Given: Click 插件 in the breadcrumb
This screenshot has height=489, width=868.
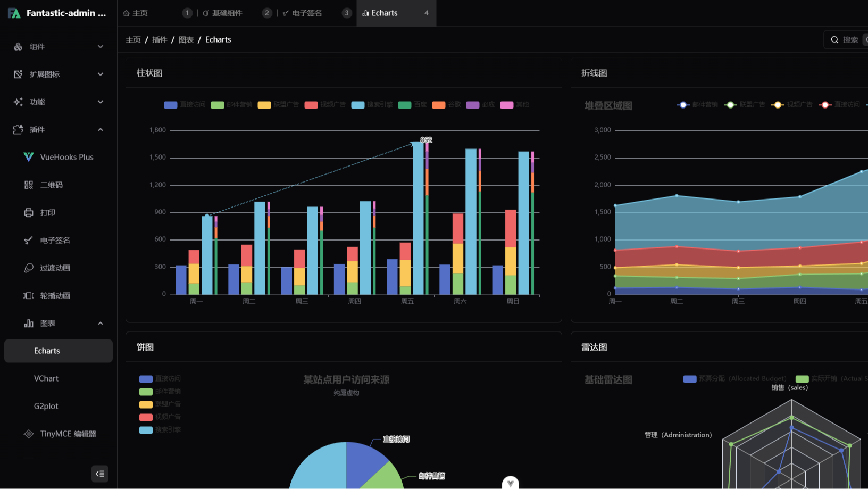Looking at the screenshot, I should tap(160, 40).
